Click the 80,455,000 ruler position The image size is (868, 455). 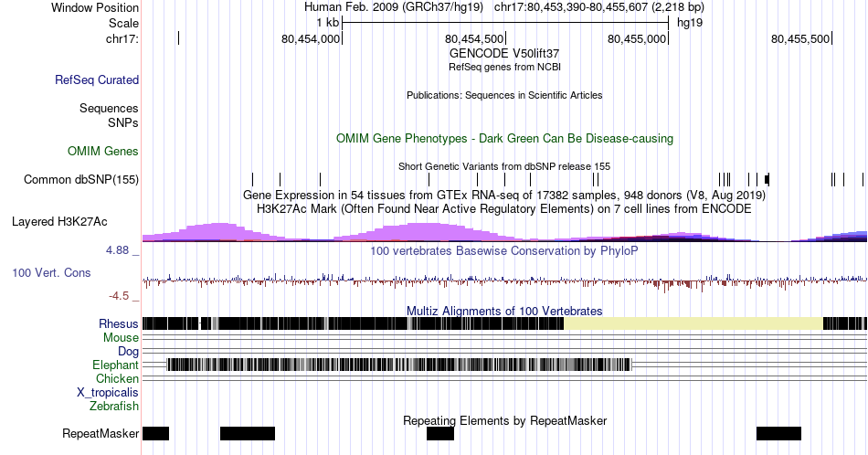(637, 38)
